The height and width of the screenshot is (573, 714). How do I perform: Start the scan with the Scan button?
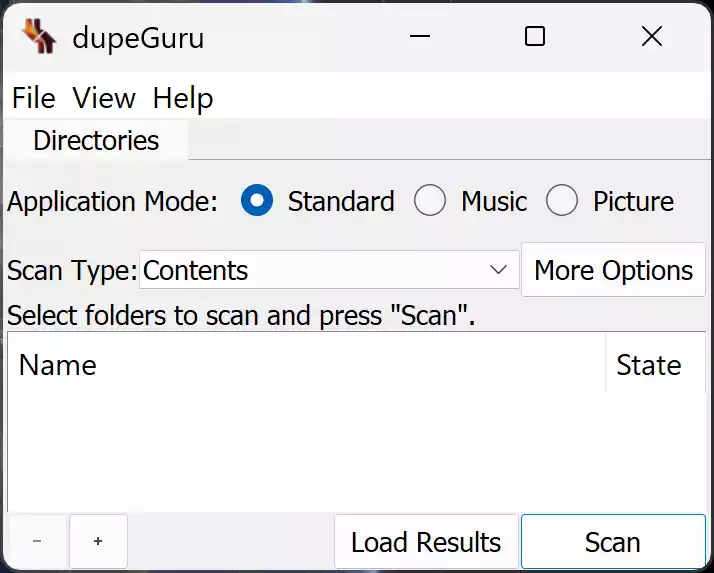[612, 542]
